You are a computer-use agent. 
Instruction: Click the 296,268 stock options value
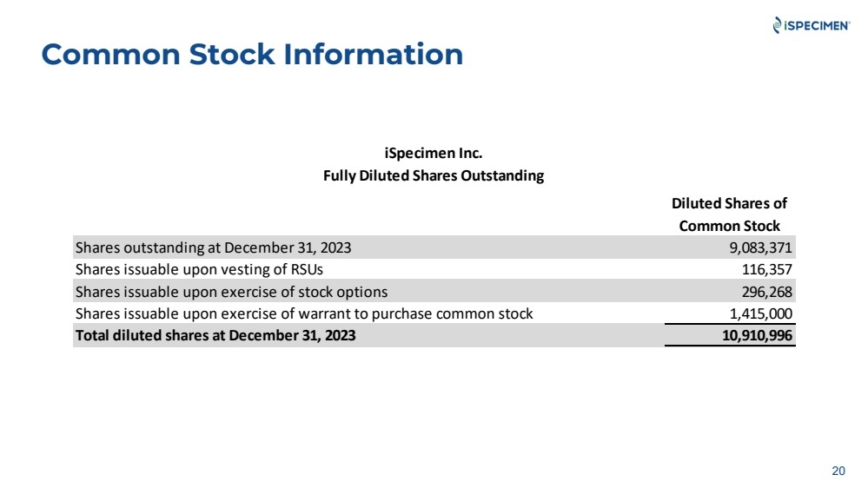tap(766, 292)
